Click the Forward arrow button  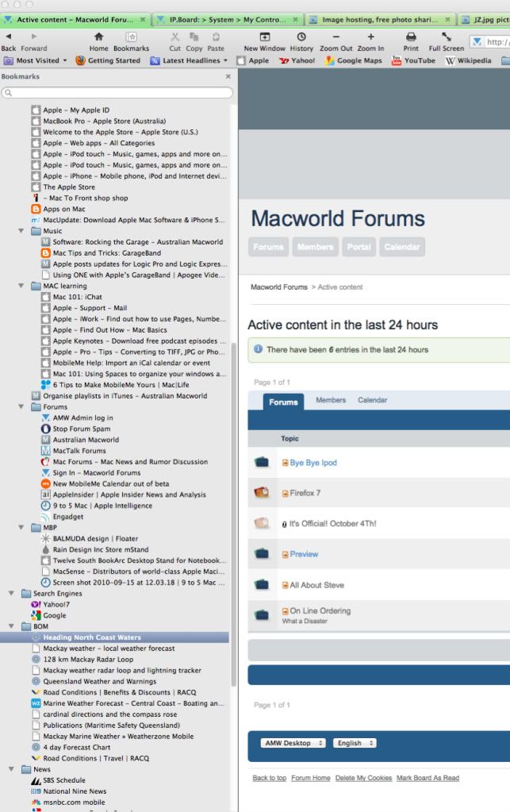click(34, 37)
